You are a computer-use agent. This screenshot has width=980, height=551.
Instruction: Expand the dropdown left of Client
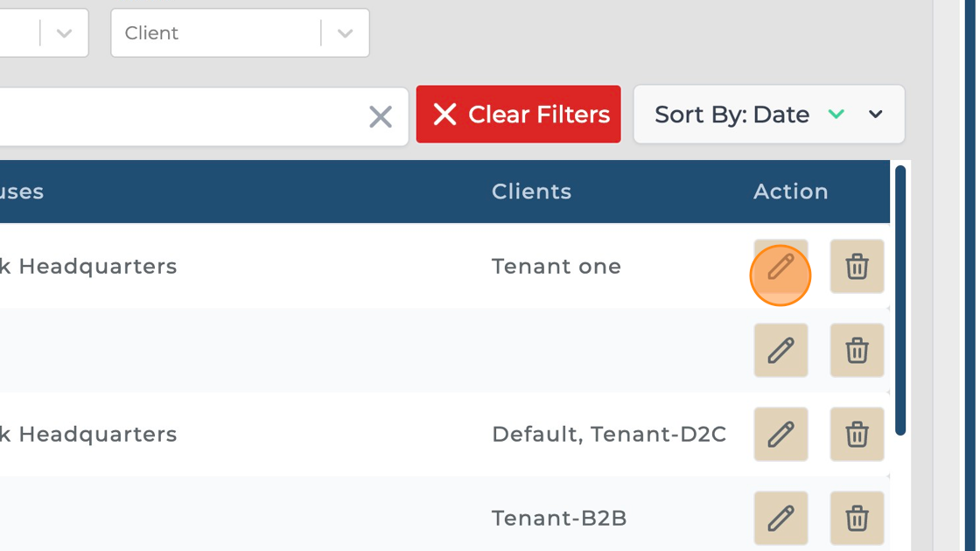coord(64,33)
